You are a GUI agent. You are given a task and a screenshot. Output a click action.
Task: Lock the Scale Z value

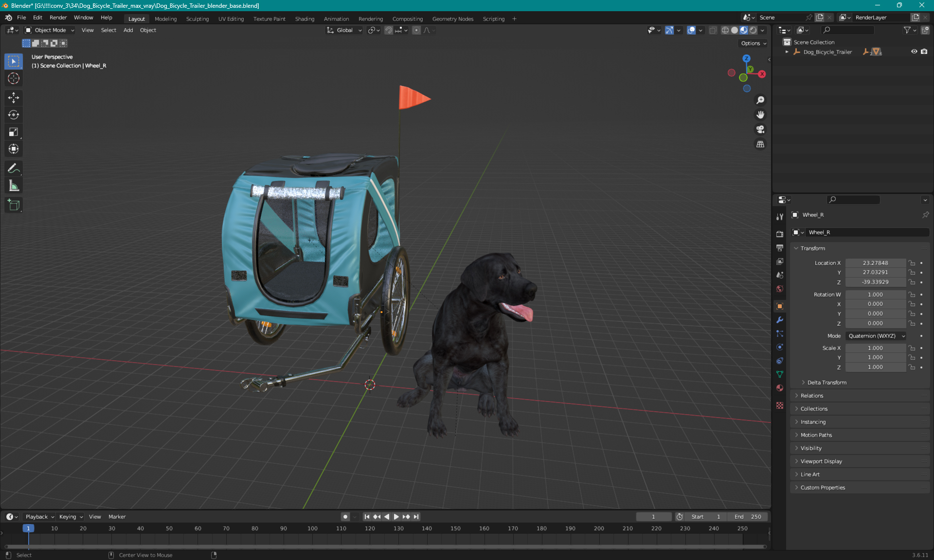[x=912, y=367]
